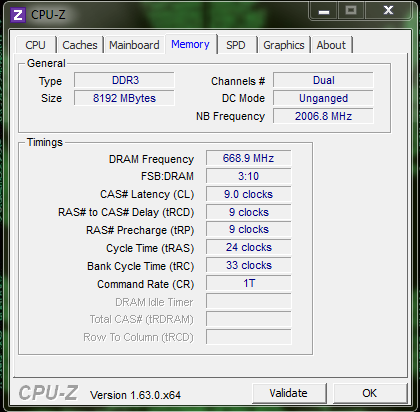Click the Dual channels value

pos(323,80)
